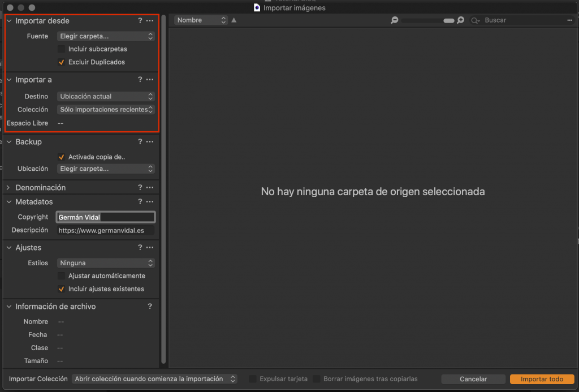Viewport: 579px width, 392px height.
Task: Open the three-dot menu for Metadatos
Action: (x=150, y=202)
